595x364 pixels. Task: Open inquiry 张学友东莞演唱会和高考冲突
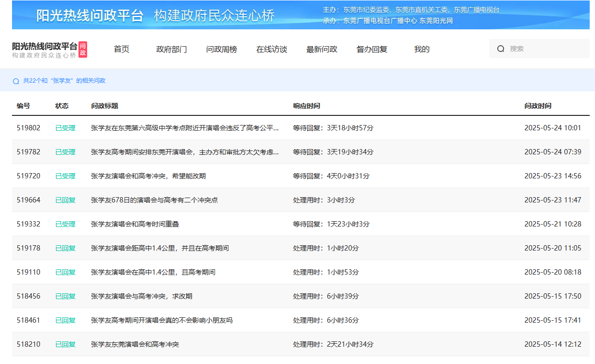pos(135,344)
